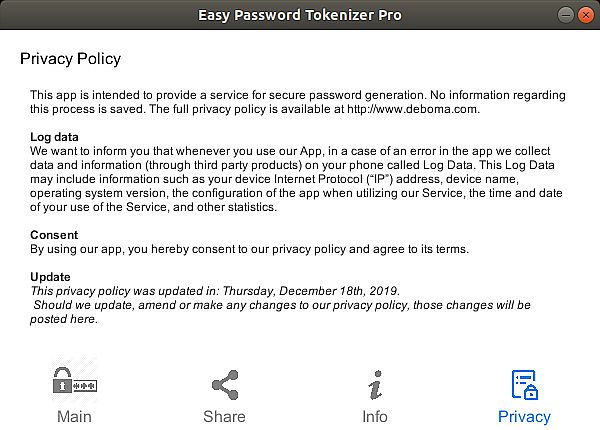Open the Info tab label
Viewport: 600px width, 430px height.
click(x=375, y=416)
